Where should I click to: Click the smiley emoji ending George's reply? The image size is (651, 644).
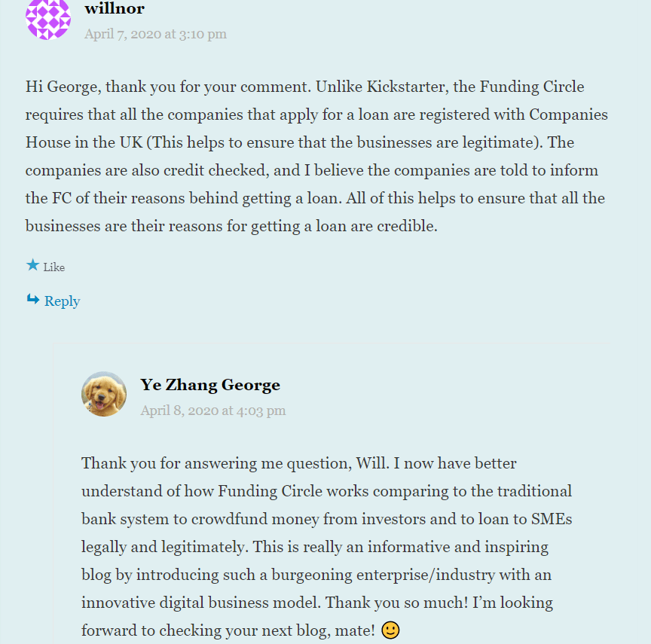390,630
